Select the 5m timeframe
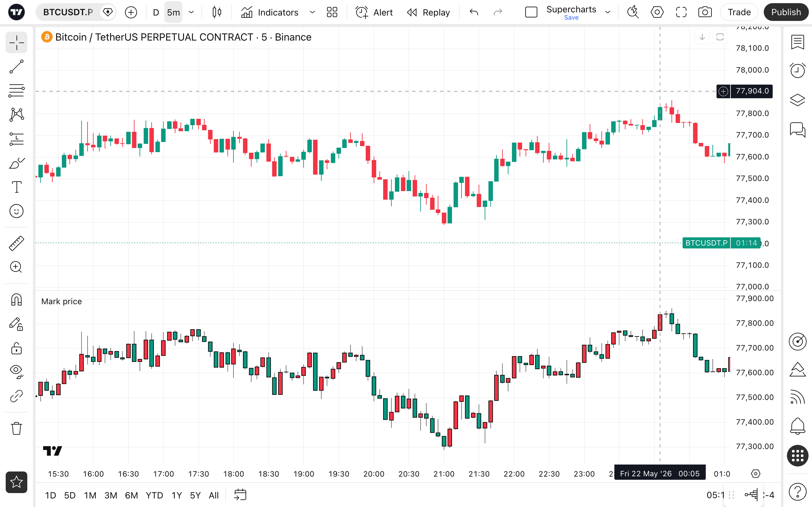 pos(174,12)
